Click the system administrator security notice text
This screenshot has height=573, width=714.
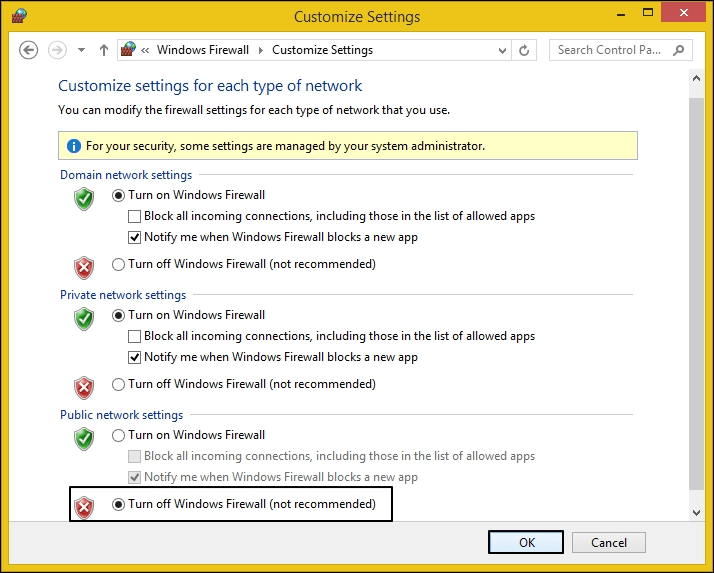286,146
